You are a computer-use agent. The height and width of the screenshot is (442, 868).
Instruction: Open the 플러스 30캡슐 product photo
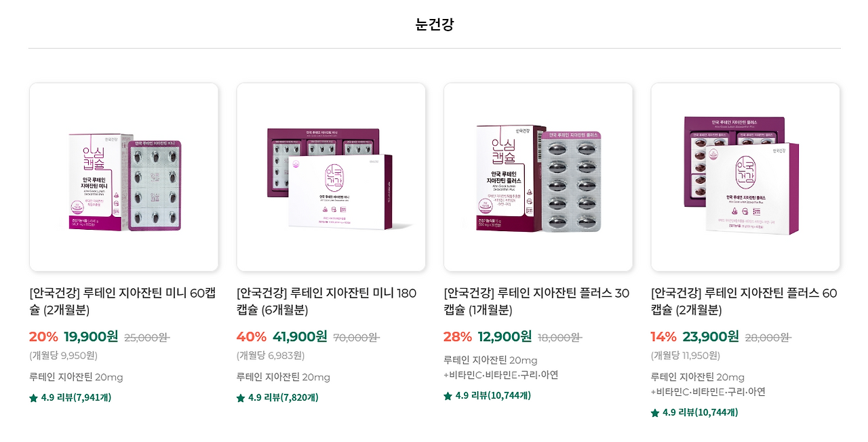pos(538,176)
